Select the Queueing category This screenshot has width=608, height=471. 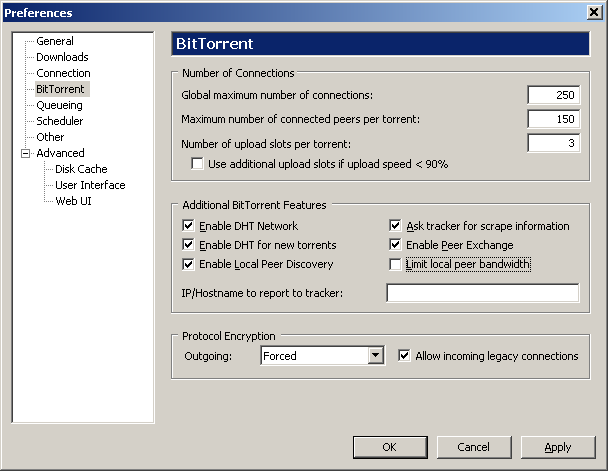pyautogui.click(x=59, y=105)
